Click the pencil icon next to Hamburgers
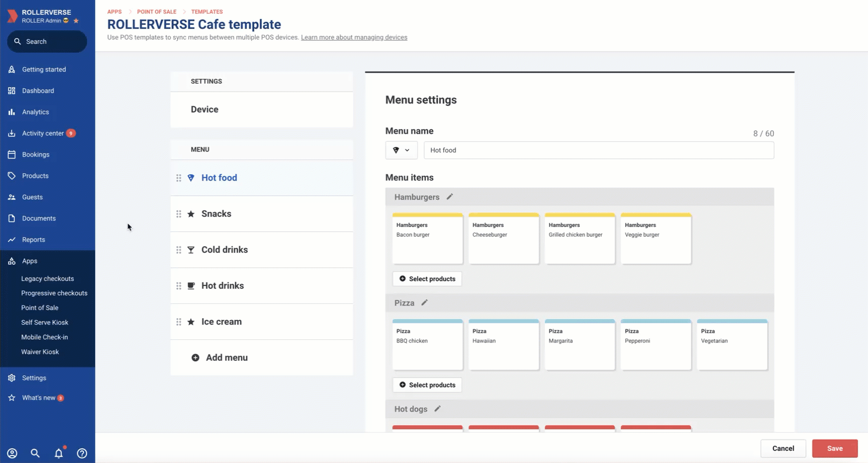 [x=449, y=197]
